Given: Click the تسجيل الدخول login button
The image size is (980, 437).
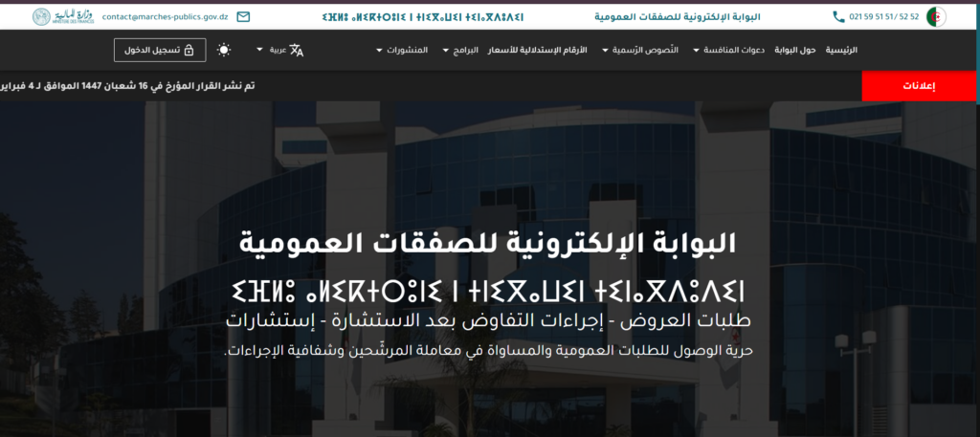Looking at the screenshot, I should 160,50.
